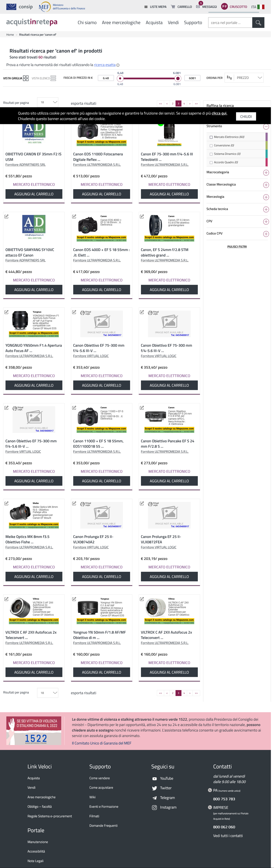Open the Supporto menu item
Image resolution: width=274 pixels, height=868 pixels.
pyautogui.click(x=193, y=23)
